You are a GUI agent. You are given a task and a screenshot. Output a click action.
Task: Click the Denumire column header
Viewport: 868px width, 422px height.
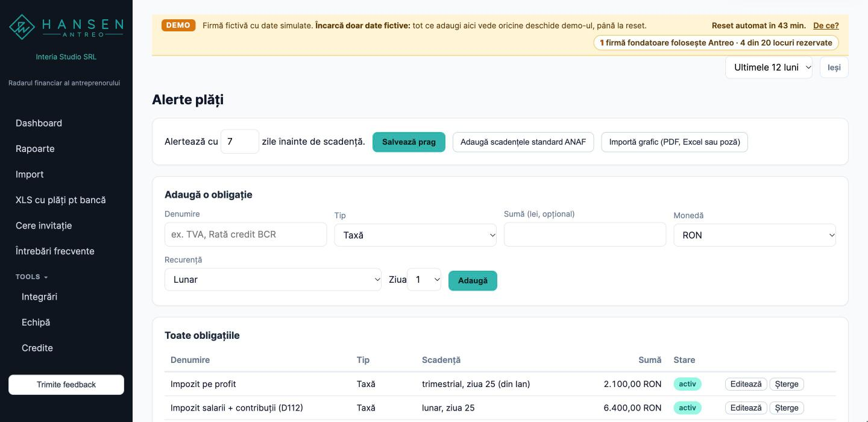[x=190, y=360]
